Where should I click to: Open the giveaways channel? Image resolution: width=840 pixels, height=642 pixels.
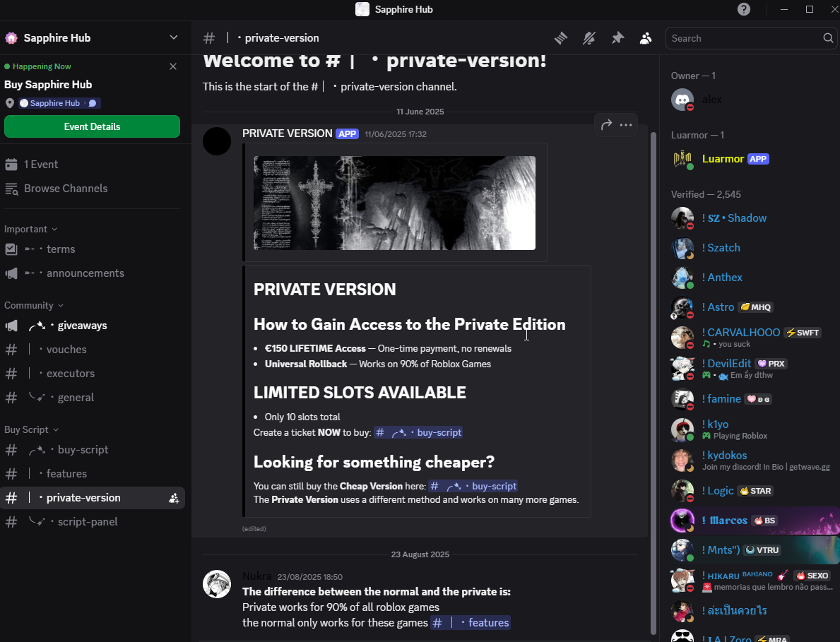(x=92, y=325)
